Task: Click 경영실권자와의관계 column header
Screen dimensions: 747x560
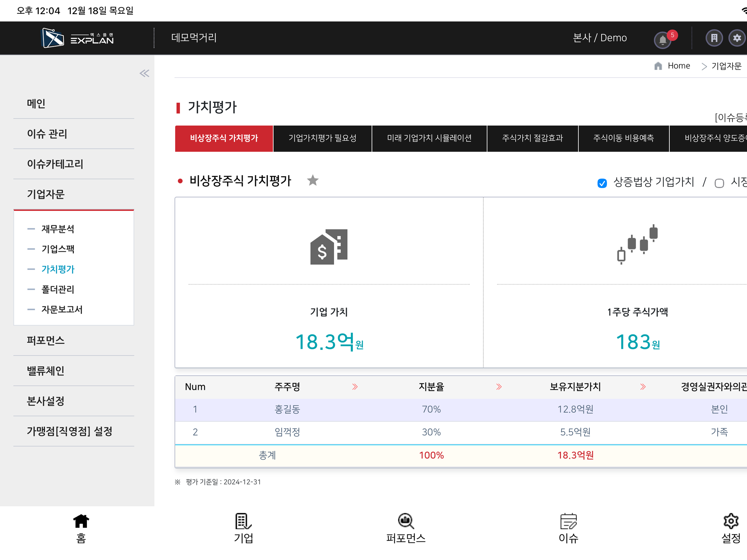Action: click(714, 387)
